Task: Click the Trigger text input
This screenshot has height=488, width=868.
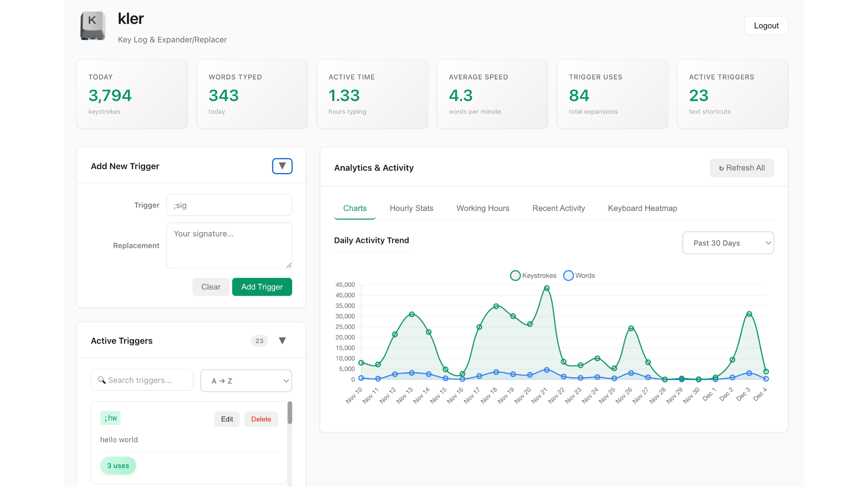Action: [x=229, y=205]
